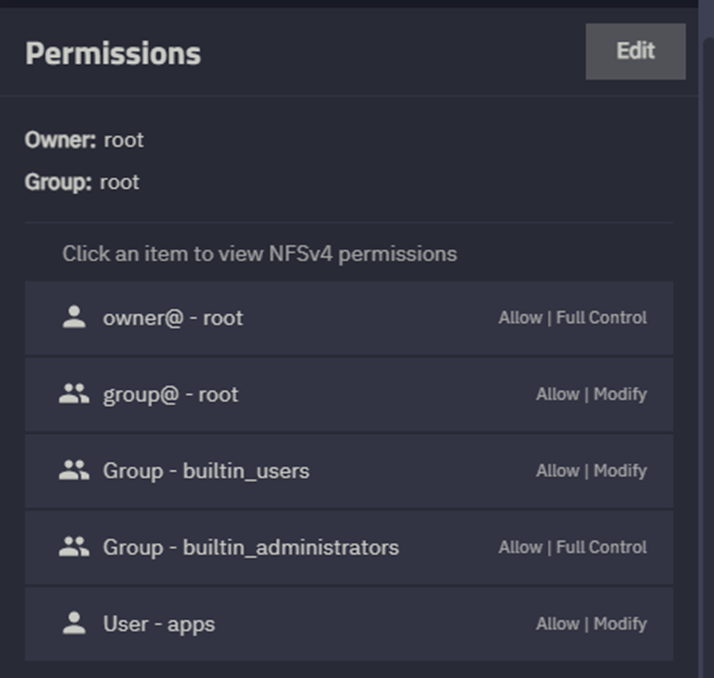
Task: Expand the owner@ - root ACL entry
Action: tap(349, 318)
